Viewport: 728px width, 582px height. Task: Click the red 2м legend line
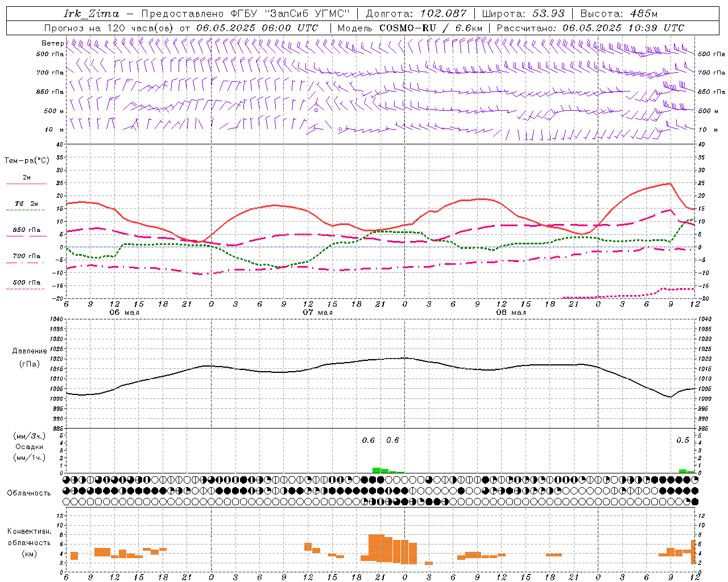tap(26, 184)
